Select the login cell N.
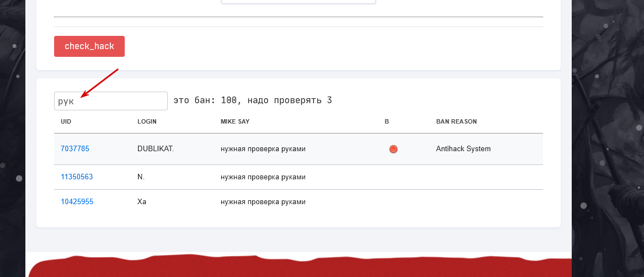The width and height of the screenshot is (644, 277). [x=141, y=177]
